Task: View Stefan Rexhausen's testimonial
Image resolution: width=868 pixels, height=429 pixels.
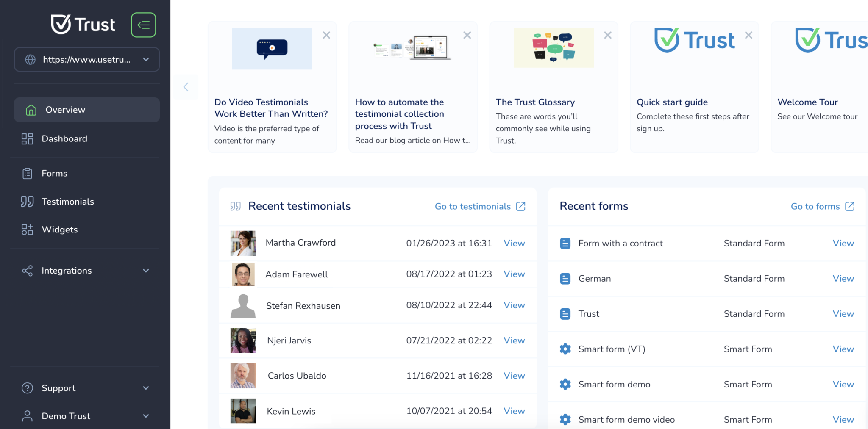Action: pyautogui.click(x=514, y=305)
